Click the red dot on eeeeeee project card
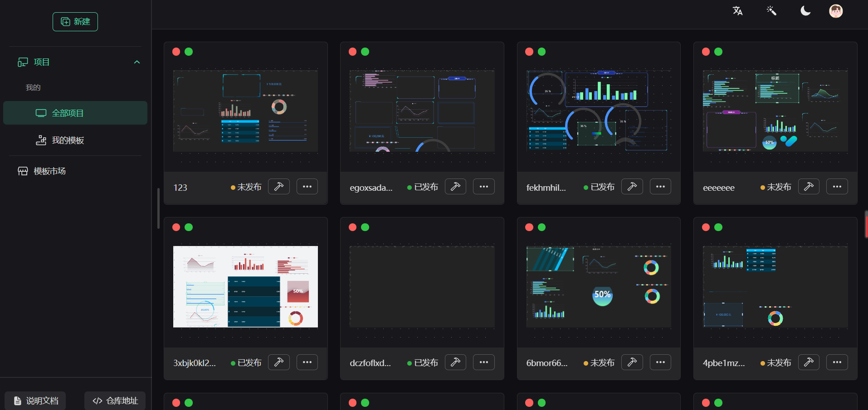 (706, 52)
